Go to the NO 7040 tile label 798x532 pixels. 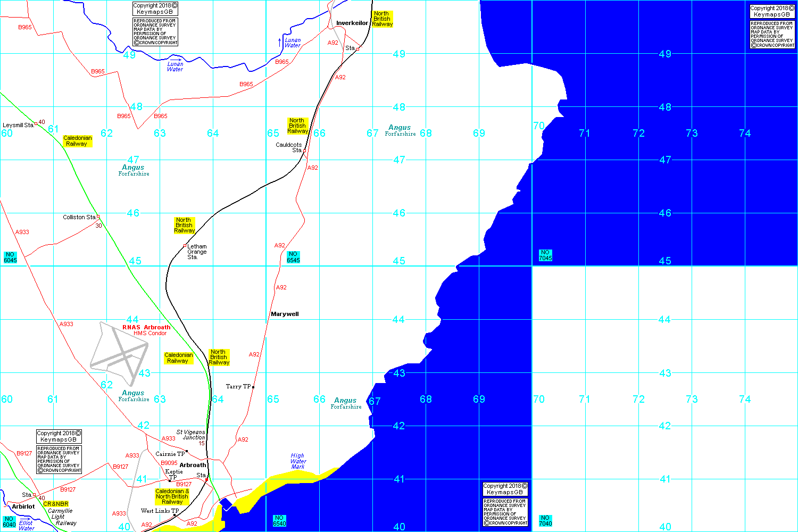click(545, 521)
